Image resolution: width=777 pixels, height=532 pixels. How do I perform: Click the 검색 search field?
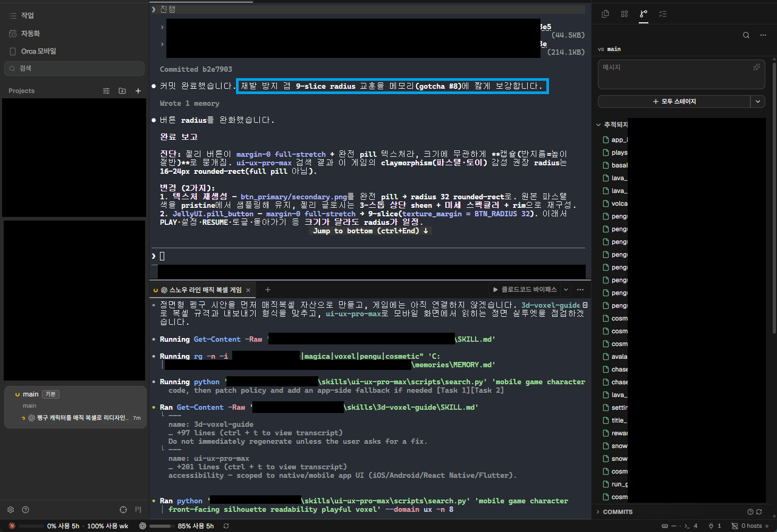[x=74, y=69]
